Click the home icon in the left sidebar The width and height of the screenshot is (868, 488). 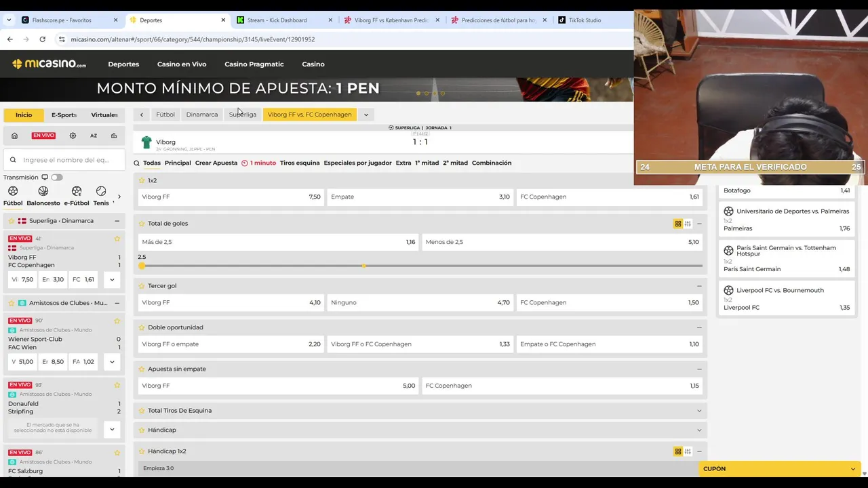tap(14, 136)
